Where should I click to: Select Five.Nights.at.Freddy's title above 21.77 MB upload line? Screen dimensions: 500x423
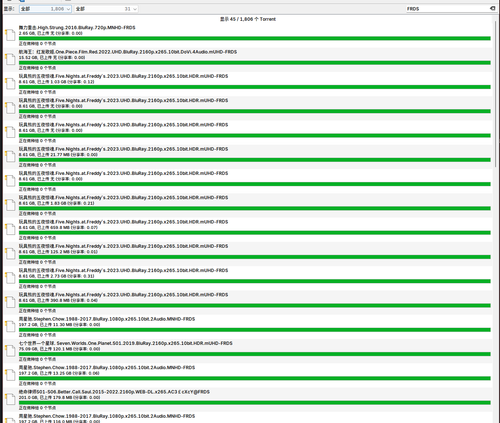[x=123, y=149]
